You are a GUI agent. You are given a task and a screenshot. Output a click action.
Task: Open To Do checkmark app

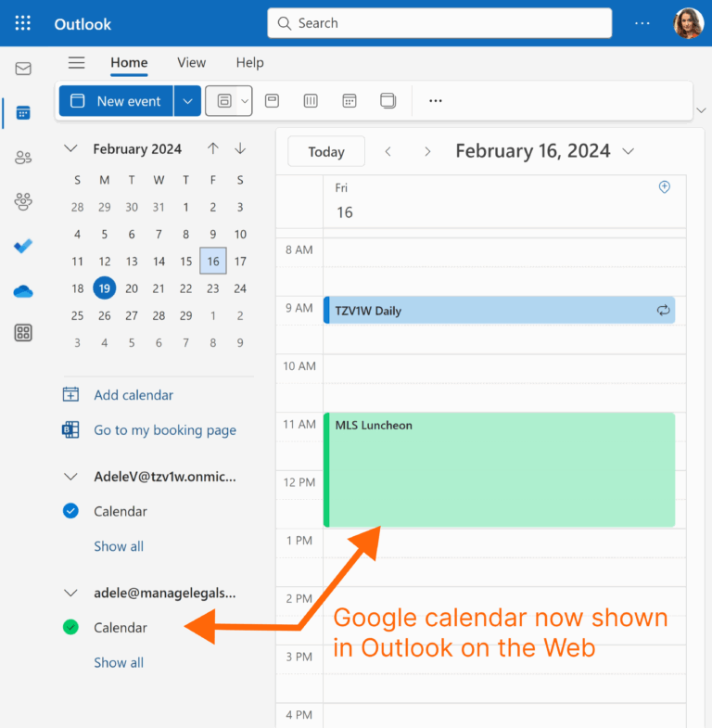pos(23,246)
